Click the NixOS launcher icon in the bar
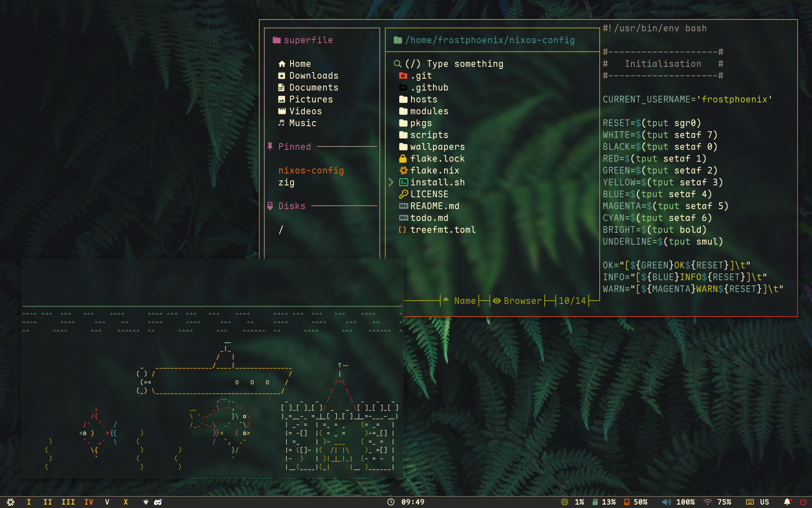This screenshot has width=812, height=508. (11, 502)
